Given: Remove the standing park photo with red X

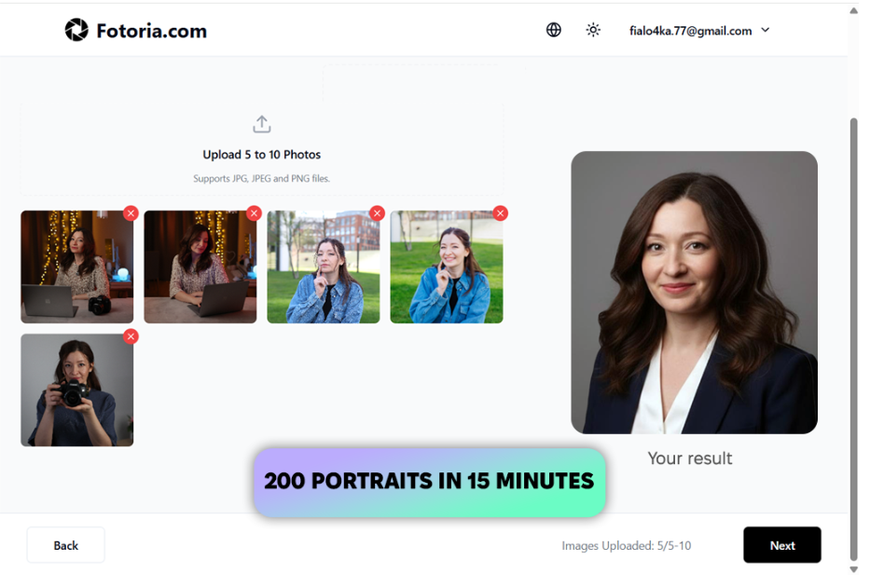Looking at the screenshot, I should pyautogui.click(x=377, y=212).
